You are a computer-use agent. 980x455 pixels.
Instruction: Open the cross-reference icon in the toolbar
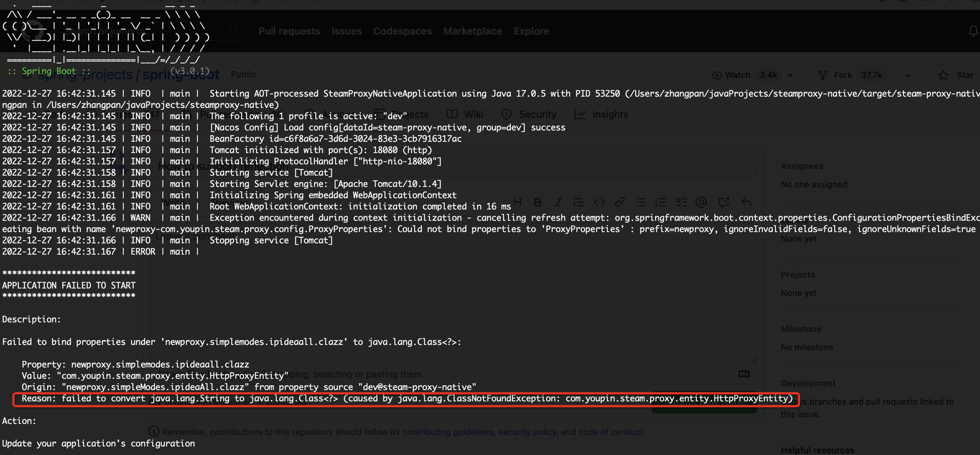(x=724, y=202)
